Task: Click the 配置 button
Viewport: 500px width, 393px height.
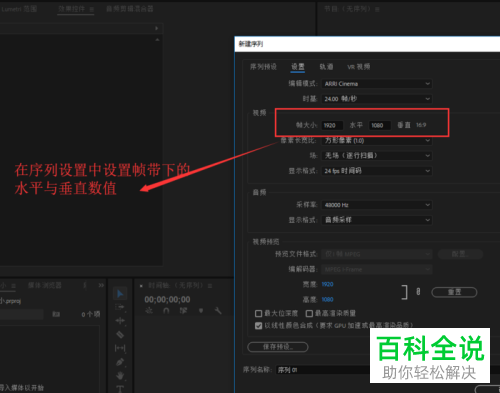Action: coord(460,254)
